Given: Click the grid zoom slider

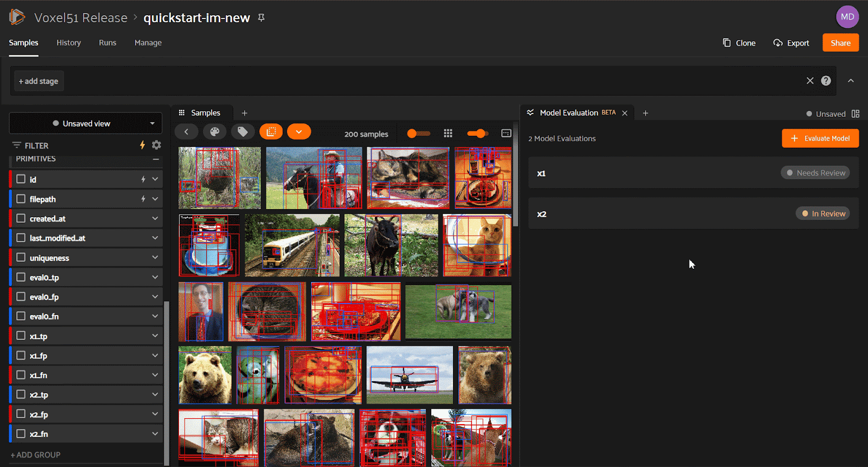Looking at the screenshot, I should [x=477, y=134].
